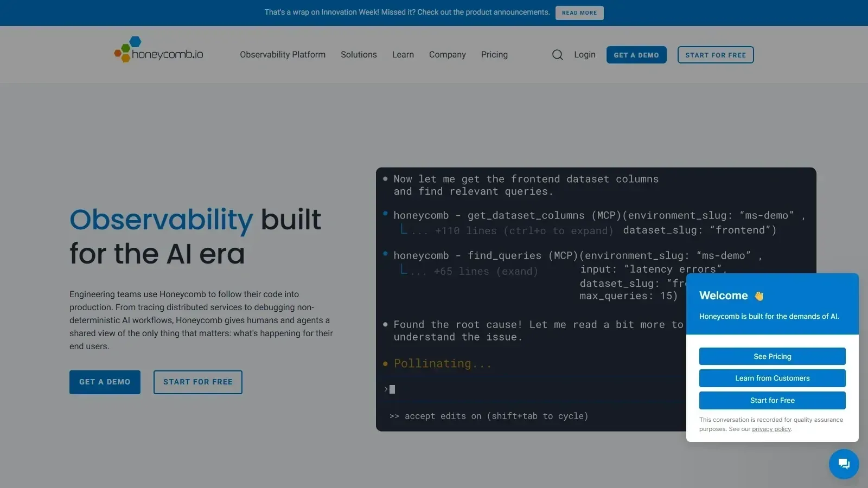
Task: Click "+65 lines (exand)" text
Action: [486, 271]
